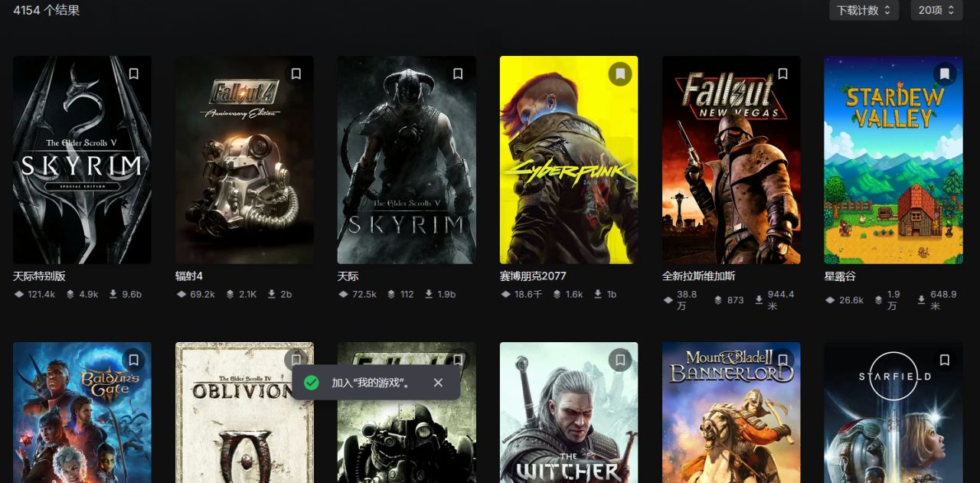Open Skyrim Special Edition cover thumbnail
980x483 pixels.
pyautogui.click(x=82, y=160)
